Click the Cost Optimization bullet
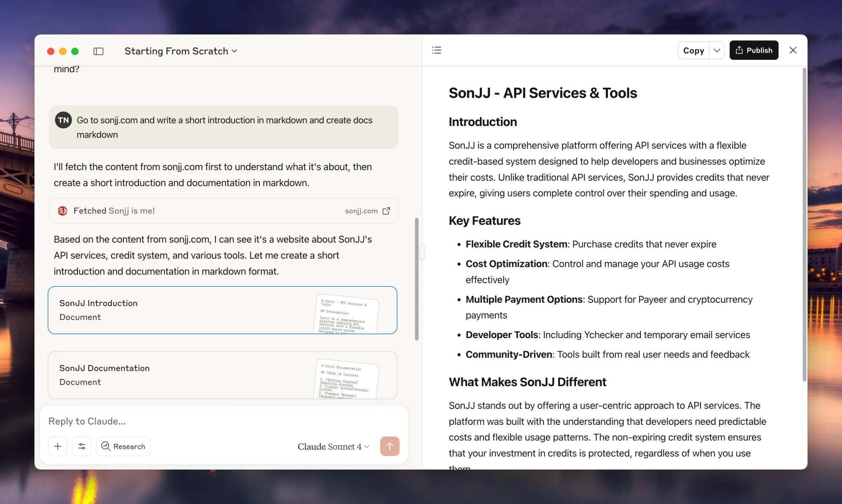The width and height of the screenshot is (842, 504). click(597, 272)
